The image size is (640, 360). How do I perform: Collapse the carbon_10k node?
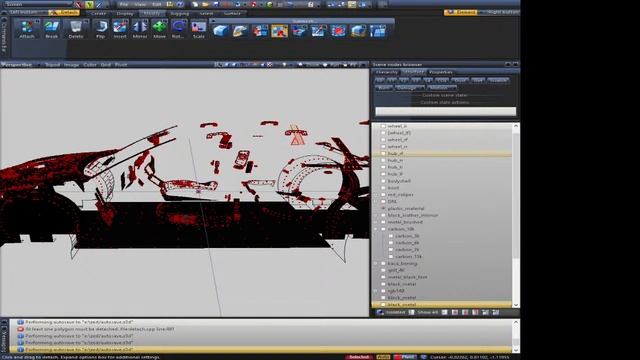coord(376,229)
